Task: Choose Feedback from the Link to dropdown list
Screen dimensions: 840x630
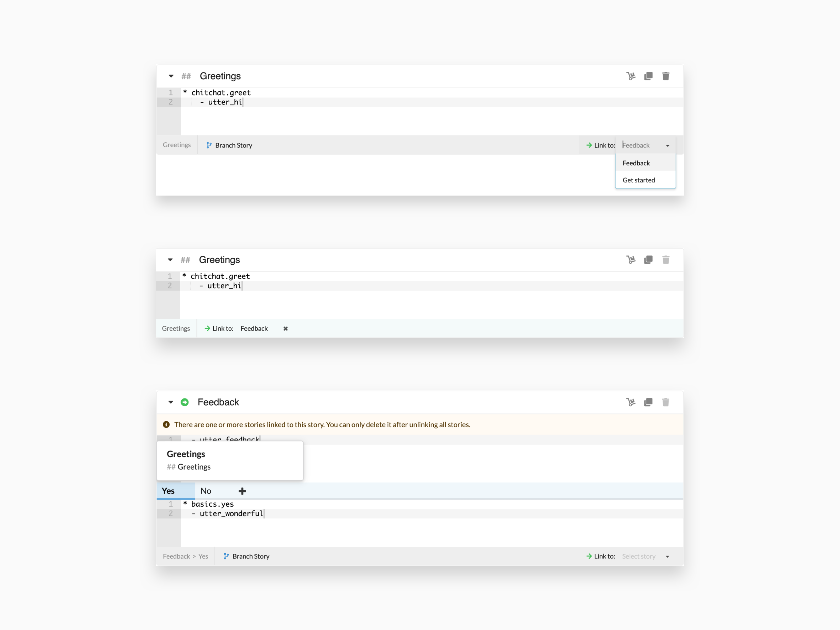Action: [645, 163]
